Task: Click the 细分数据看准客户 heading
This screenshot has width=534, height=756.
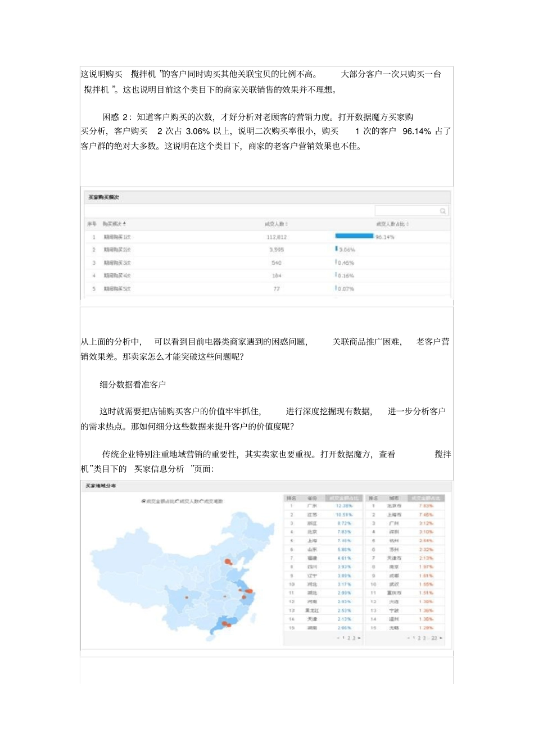Action: [133, 384]
